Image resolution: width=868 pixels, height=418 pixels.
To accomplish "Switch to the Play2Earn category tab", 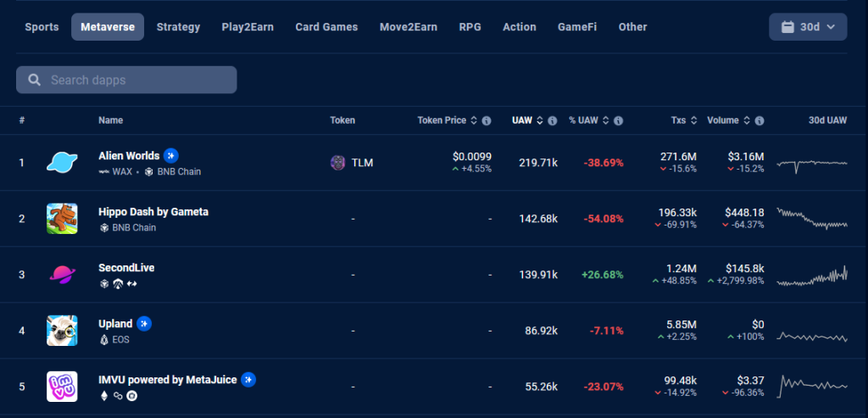I will 248,27.
